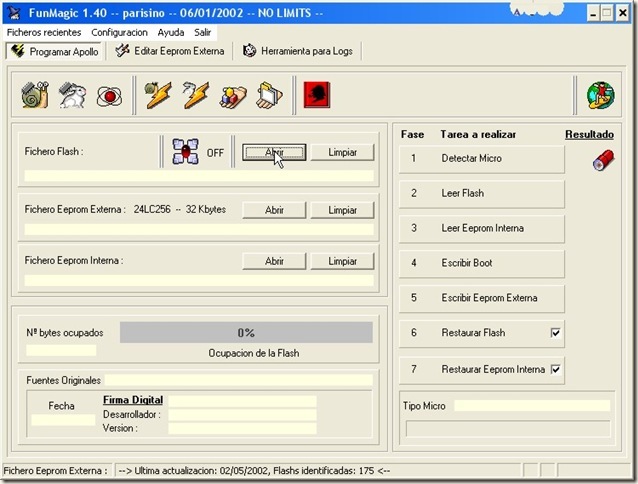Click the Ocupacion de la Flash progress bar
638x484 pixels.
coord(246,333)
